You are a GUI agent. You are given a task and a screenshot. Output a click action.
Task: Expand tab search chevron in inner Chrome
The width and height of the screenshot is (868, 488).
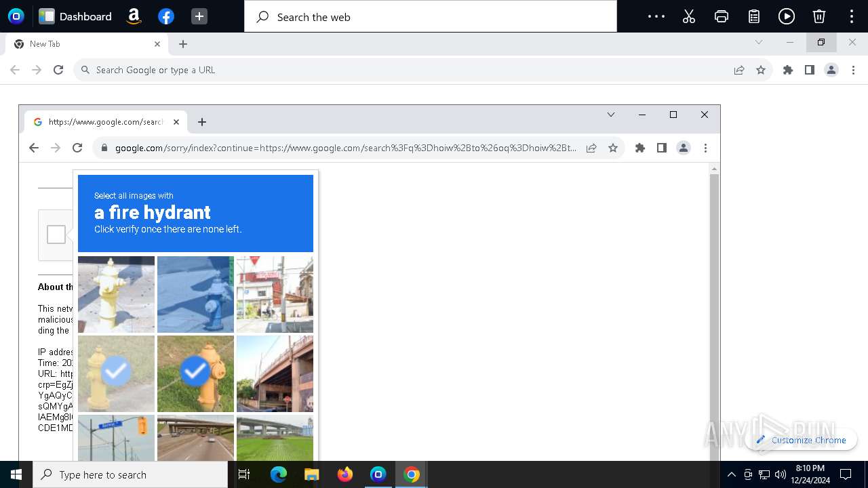click(x=611, y=115)
